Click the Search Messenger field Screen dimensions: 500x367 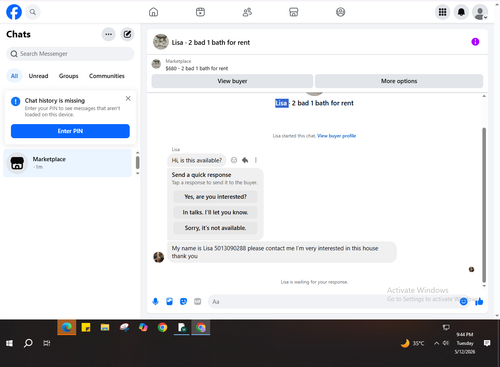tap(70, 54)
